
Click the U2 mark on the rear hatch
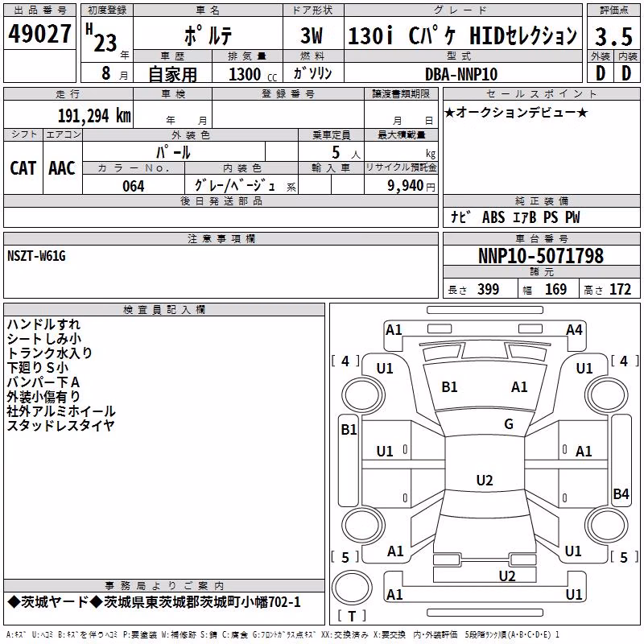click(507, 576)
